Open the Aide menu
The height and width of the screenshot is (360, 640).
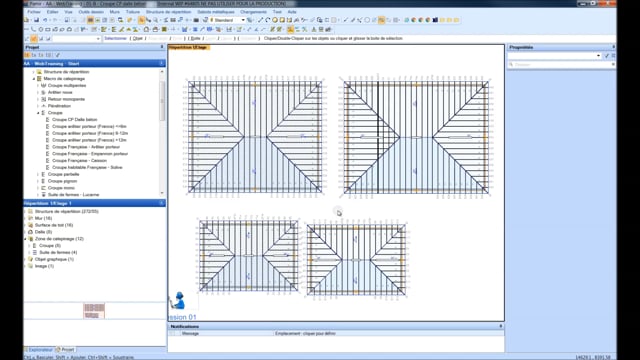(x=292, y=12)
